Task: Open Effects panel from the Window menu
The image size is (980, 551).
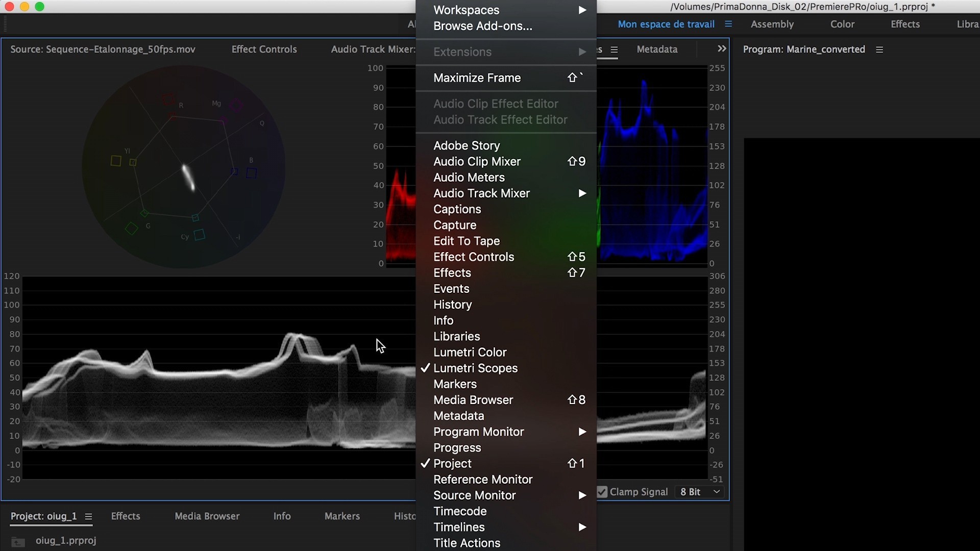Action: coord(506,273)
